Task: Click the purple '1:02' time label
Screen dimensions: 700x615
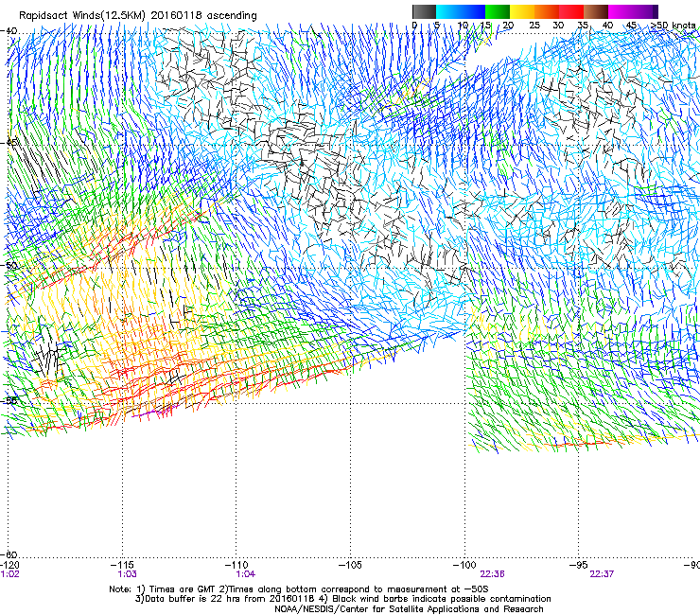Action: [9, 574]
